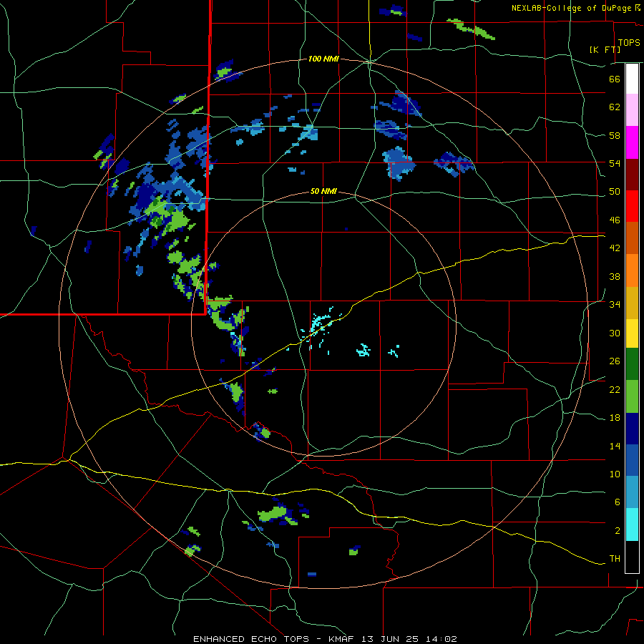Click the 'TOPS' legend heading

click(629, 43)
